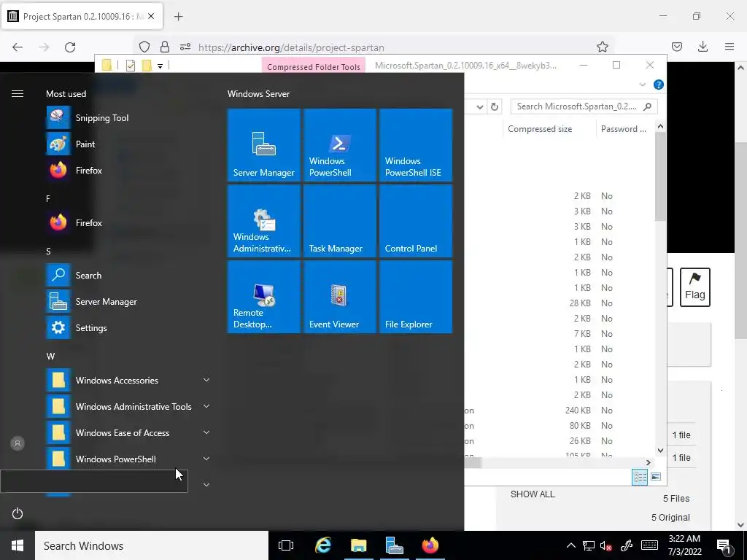This screenshot has width=747, height=560.
Task: Open File Explorer taskbar icon
Action: click(359, 545)
